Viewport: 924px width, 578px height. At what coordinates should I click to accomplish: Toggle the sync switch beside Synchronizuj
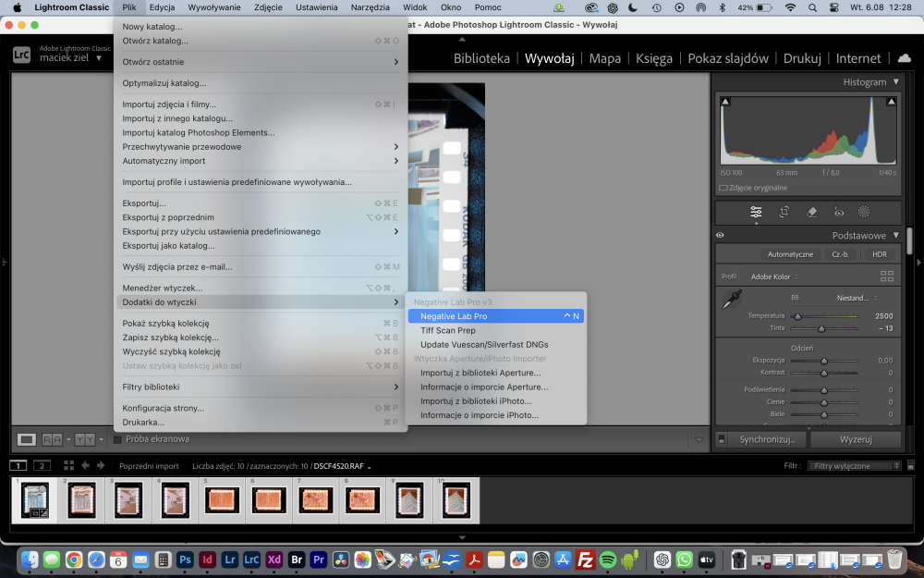point(722,439)
